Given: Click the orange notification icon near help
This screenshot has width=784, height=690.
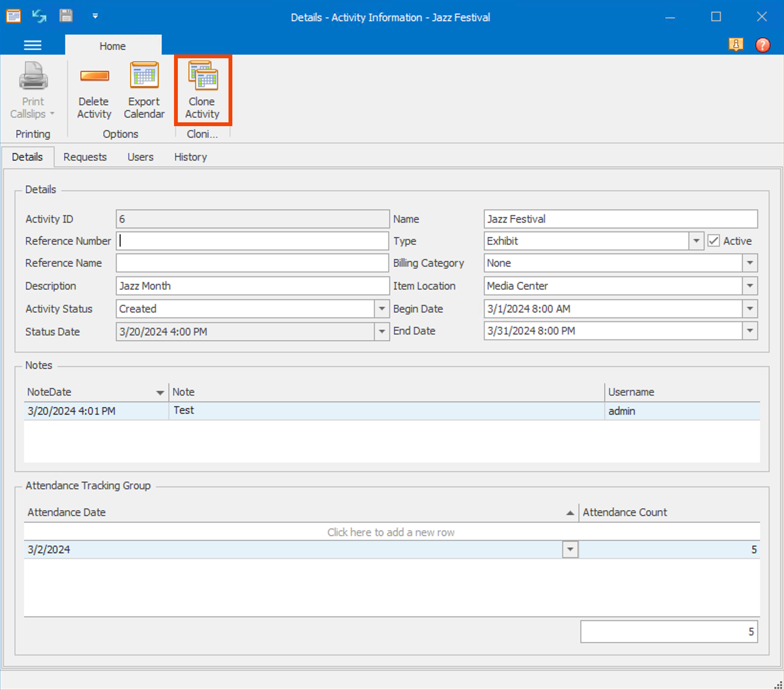Looking at the screenshot, I should pyautogui.click(x=736, y=45).
